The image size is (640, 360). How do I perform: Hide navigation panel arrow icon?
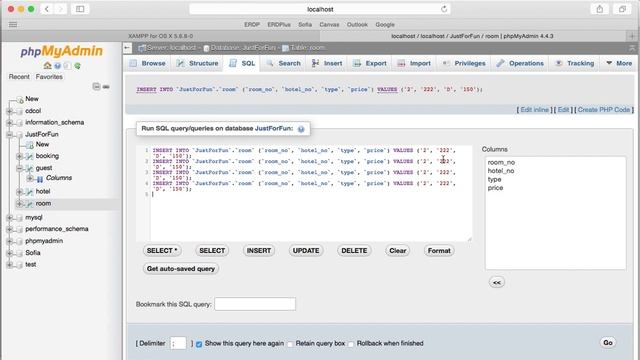pos(127,48)
